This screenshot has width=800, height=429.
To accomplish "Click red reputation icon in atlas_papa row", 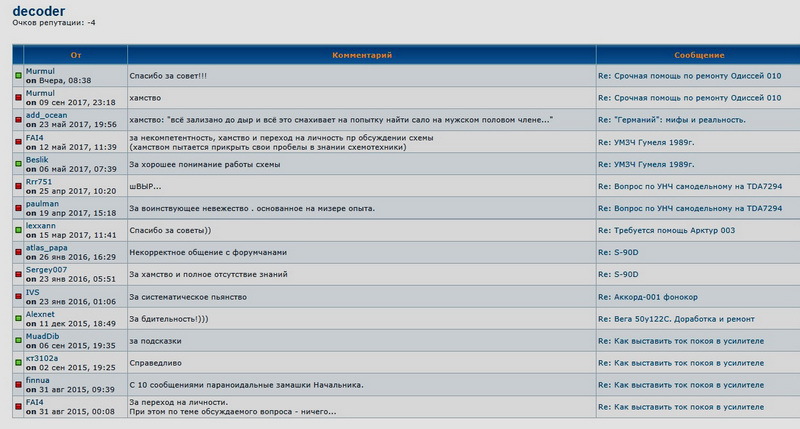I will click(x=18, y=252).
